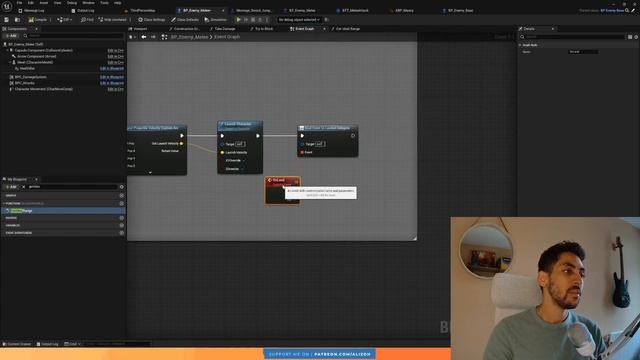Open the File menu

tap(19, 3)
